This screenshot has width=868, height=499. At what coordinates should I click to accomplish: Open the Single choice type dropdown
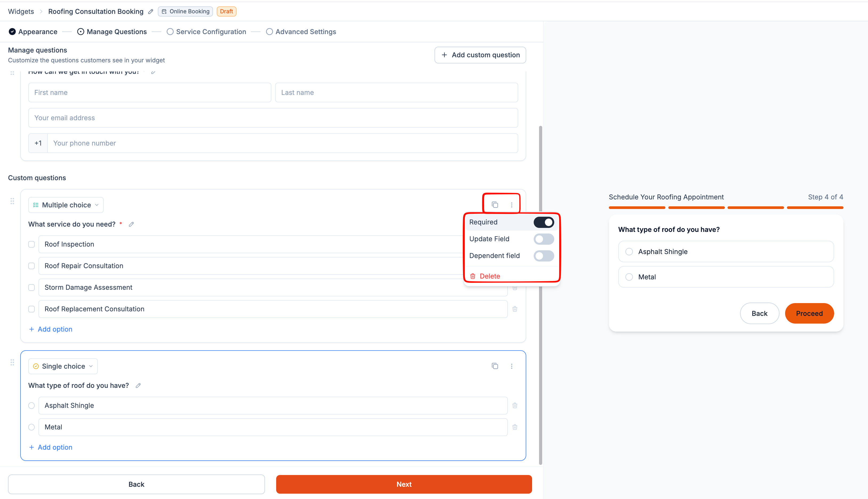click(63, 366)
